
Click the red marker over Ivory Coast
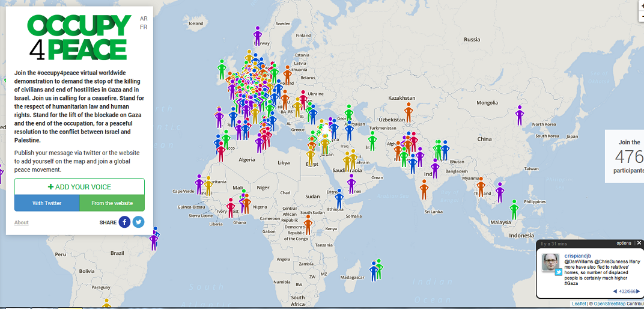pyautogui.click(x=231, y=208)
